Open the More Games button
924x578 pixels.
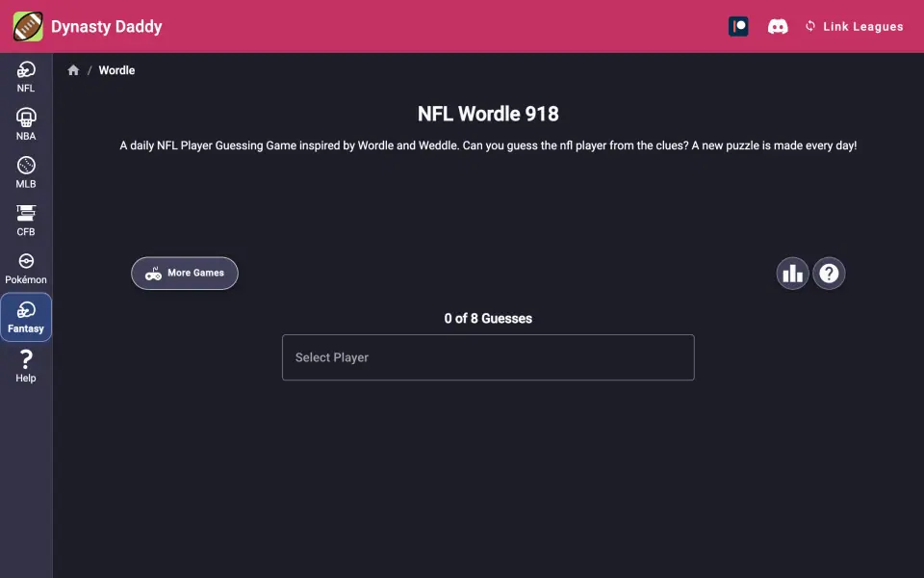coord(185,273)
